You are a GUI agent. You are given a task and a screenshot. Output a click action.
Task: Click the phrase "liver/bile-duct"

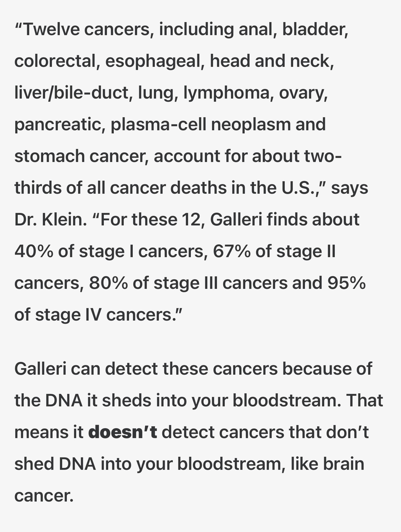click(x=71, y=93)
